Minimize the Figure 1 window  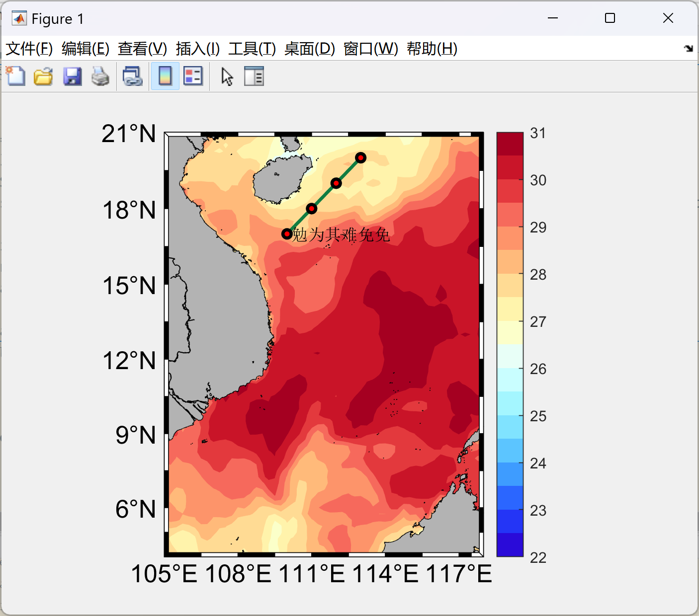click(x=553, y=18)
